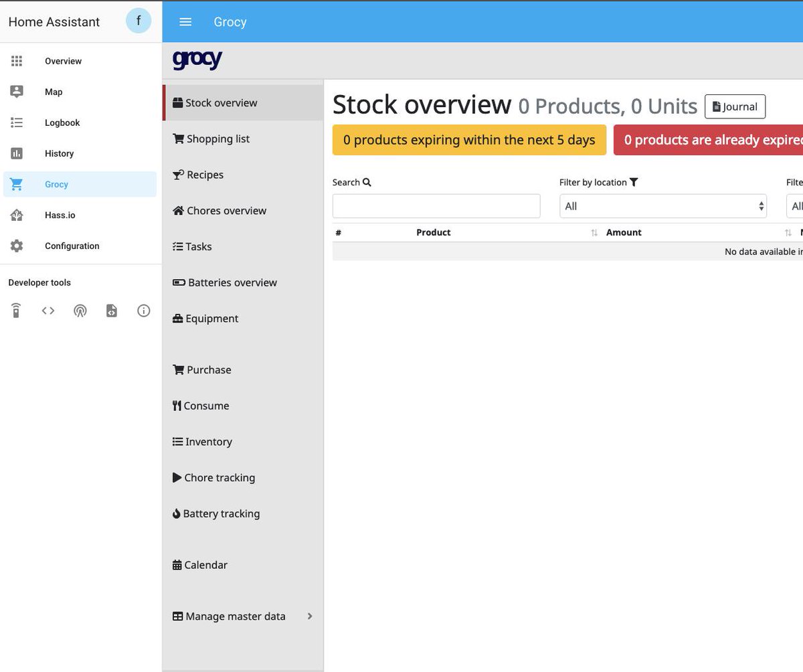The width and height of the screenshot is (803, 672).
Task: Open the Templates developer tool (file code icon)
Action: pos(112,311)
